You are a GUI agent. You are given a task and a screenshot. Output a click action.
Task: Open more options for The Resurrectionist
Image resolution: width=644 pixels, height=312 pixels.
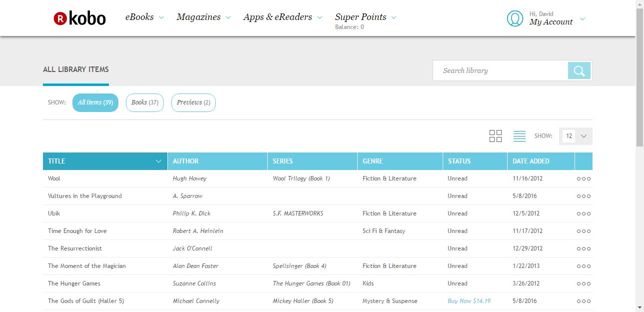click(x=584, y=248)
